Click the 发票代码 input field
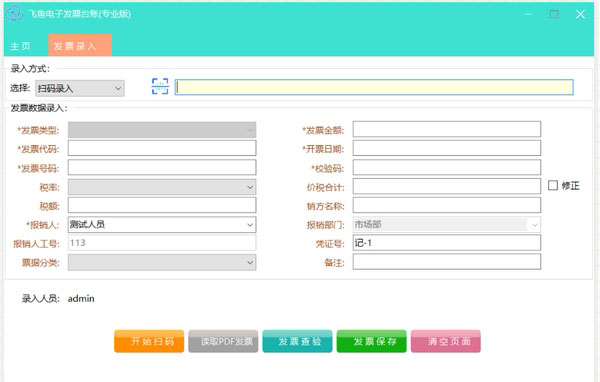This screenshot has width=600, height=382. pos(162,148)
